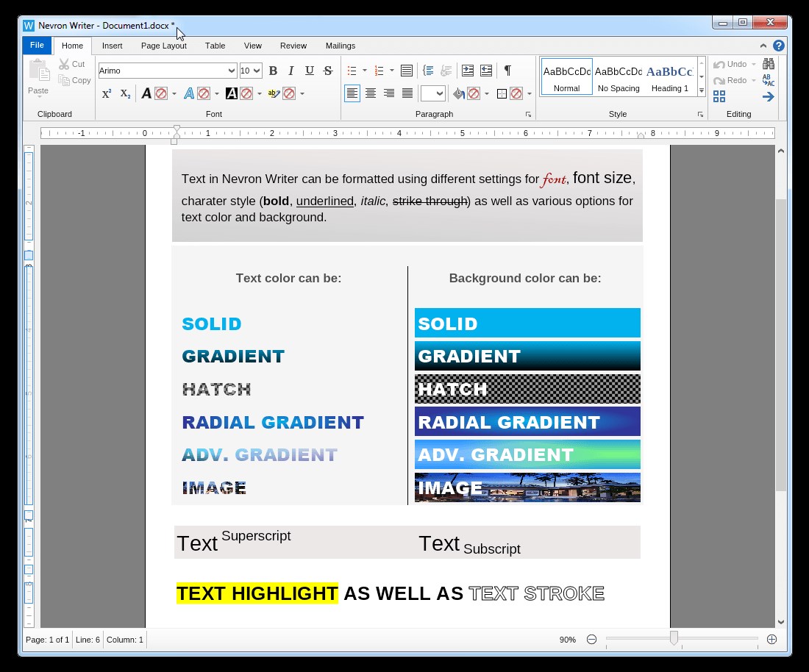
Task: Toggle underline formatting
Action: coord(310,71)
